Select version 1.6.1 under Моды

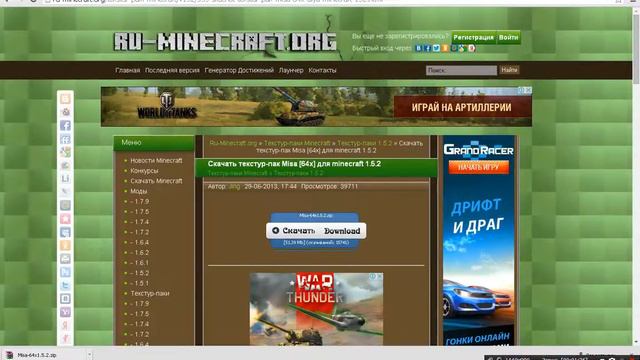(140, 263)
